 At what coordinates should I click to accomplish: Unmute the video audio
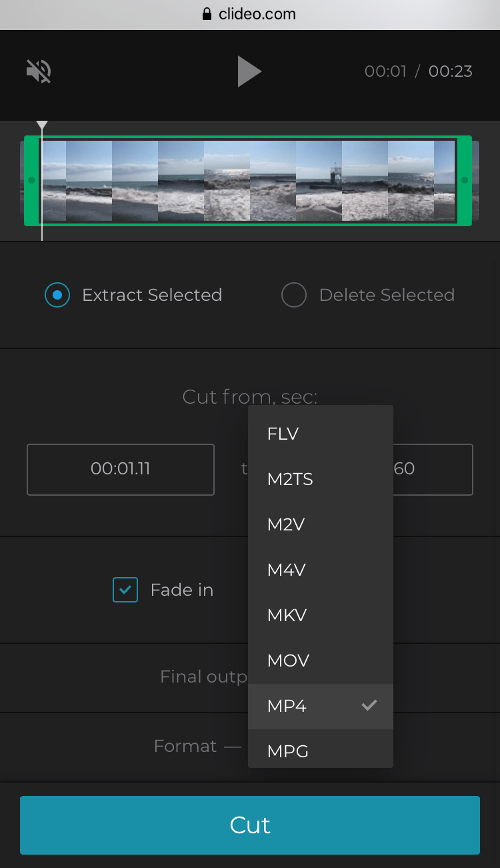pos(37,71)
